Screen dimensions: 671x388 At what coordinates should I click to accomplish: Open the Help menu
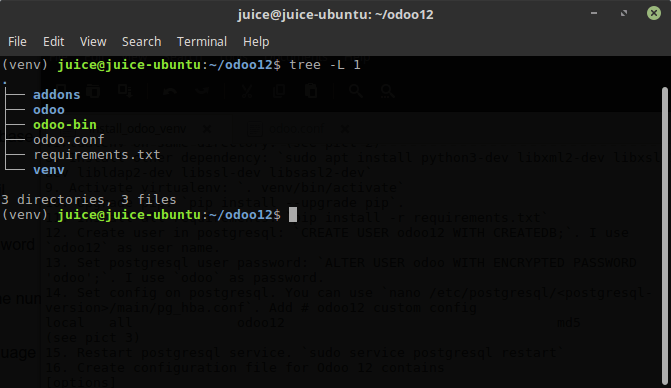256,41
